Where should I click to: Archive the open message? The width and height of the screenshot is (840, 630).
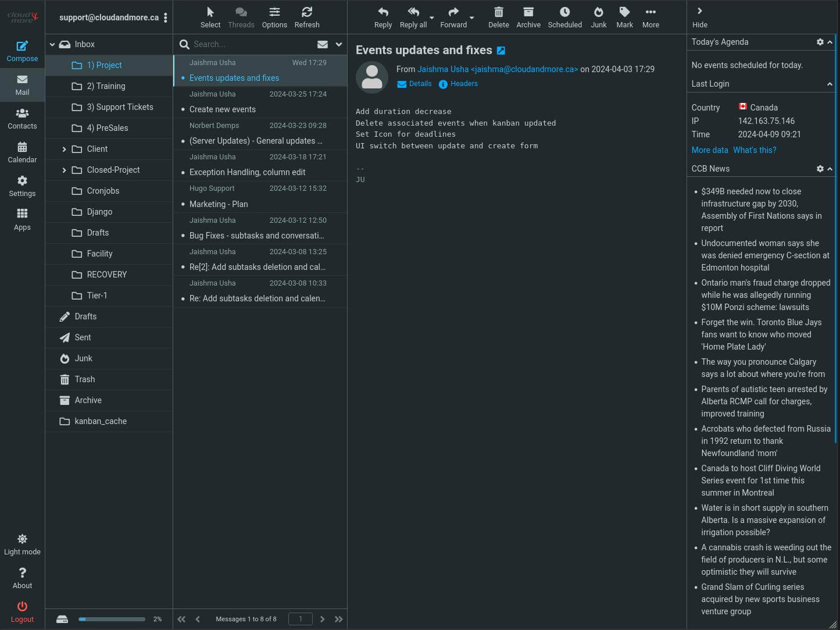528,17
